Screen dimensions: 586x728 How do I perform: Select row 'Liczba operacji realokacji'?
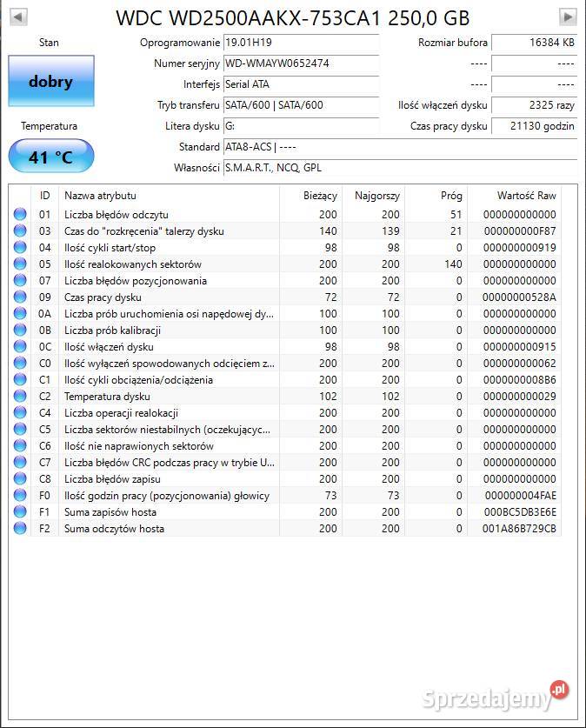coord(285,412)
